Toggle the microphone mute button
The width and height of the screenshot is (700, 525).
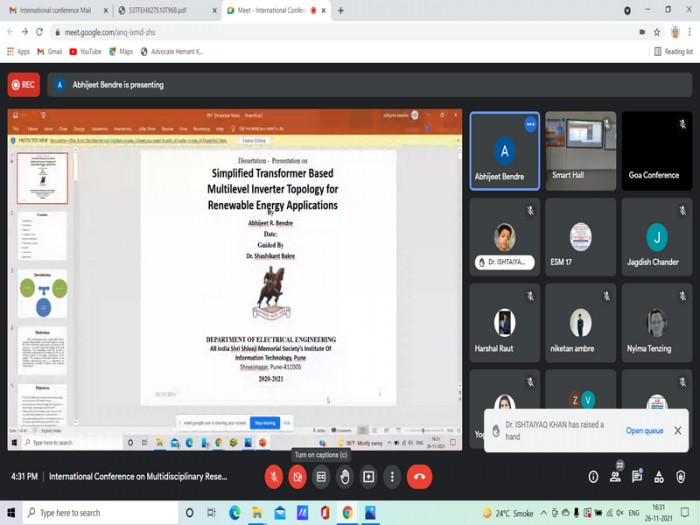(274, 477)
